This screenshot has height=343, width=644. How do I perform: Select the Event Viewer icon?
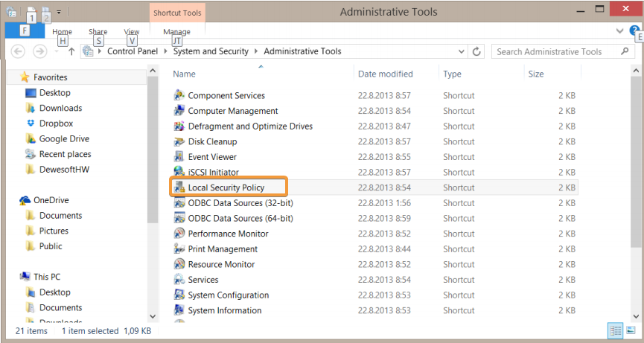179,157
